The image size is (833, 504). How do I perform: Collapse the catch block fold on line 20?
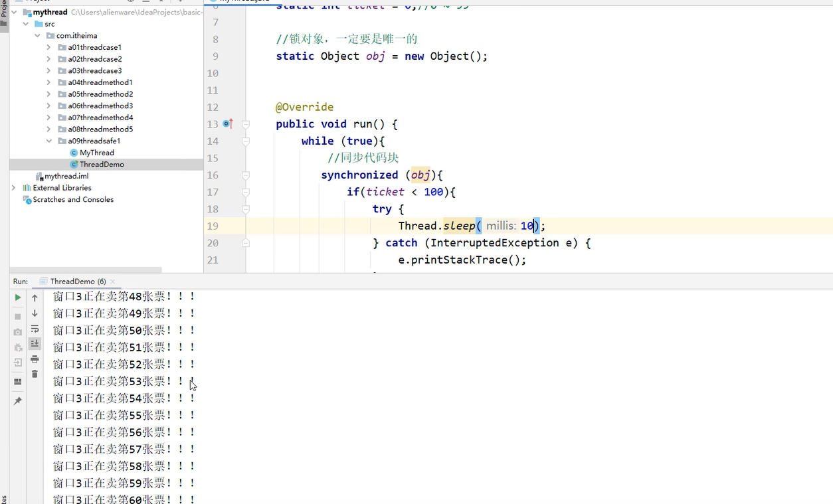click(246, 243)
